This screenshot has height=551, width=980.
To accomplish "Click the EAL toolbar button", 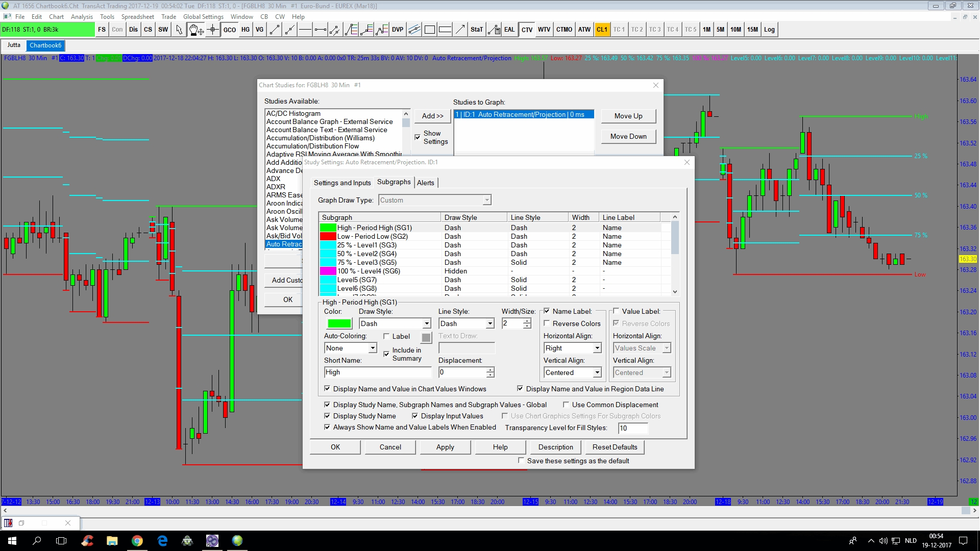I will click(509, 30).
